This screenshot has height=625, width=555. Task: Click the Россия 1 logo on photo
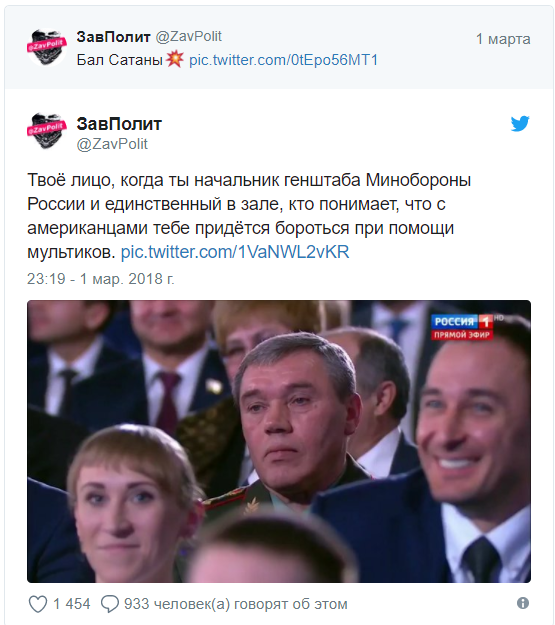pyautogui.click(x=462, y=327)
